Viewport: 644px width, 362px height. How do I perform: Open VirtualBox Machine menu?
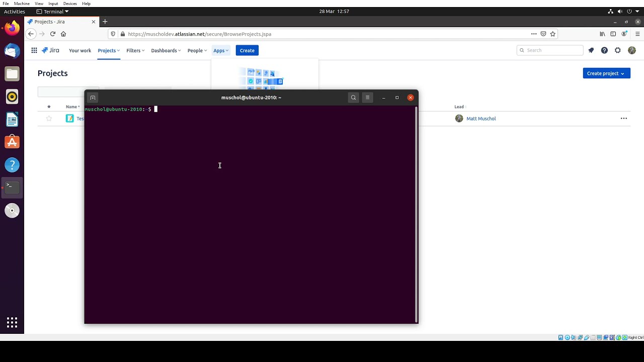pos(22,4)
